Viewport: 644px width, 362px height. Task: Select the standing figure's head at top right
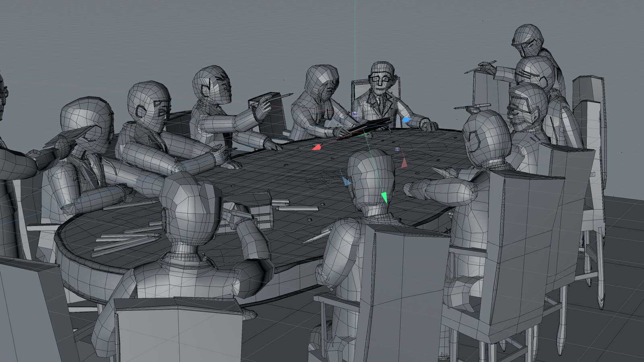pyautogui.click(x=528, y=39)
